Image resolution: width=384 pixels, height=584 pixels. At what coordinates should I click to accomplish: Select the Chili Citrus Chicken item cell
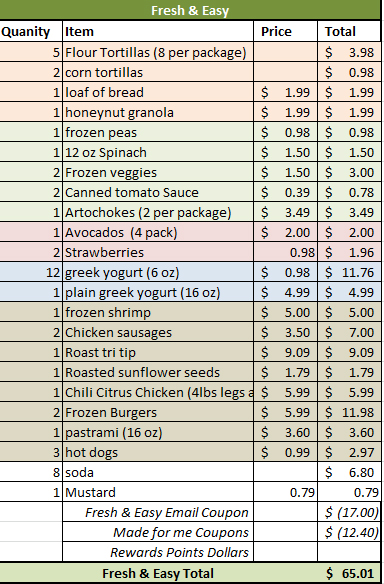[x=158, y=392]
